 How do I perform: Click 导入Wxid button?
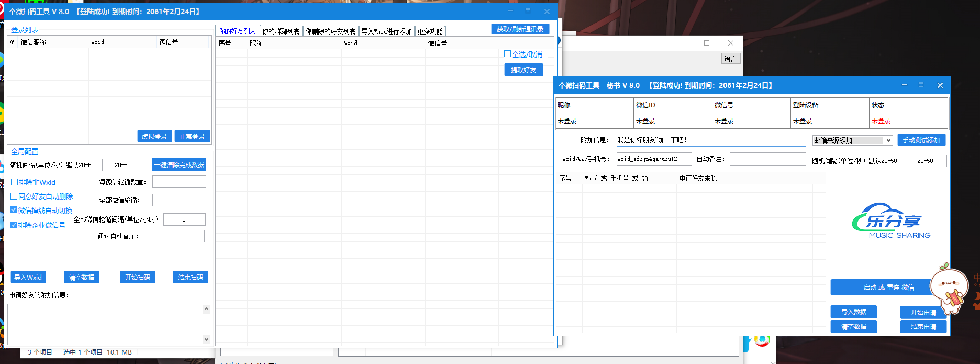point(28,277)
